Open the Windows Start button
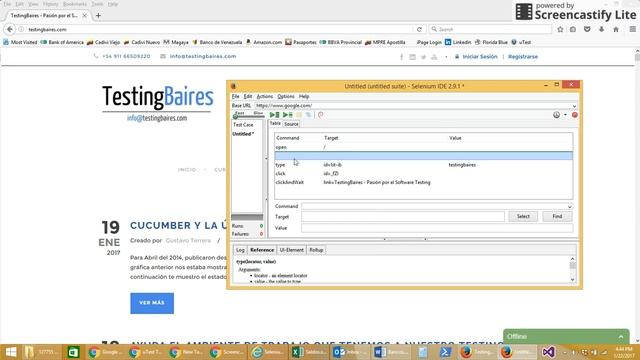The image size is (640, 360). (x=11, y=352)
